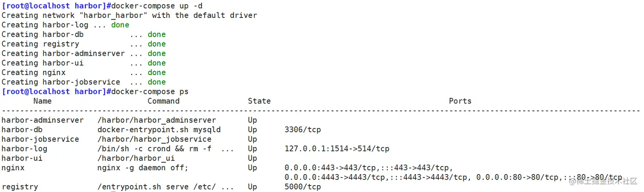Select the harbor-db row name

pyautogui.click(x=22, y=130)
